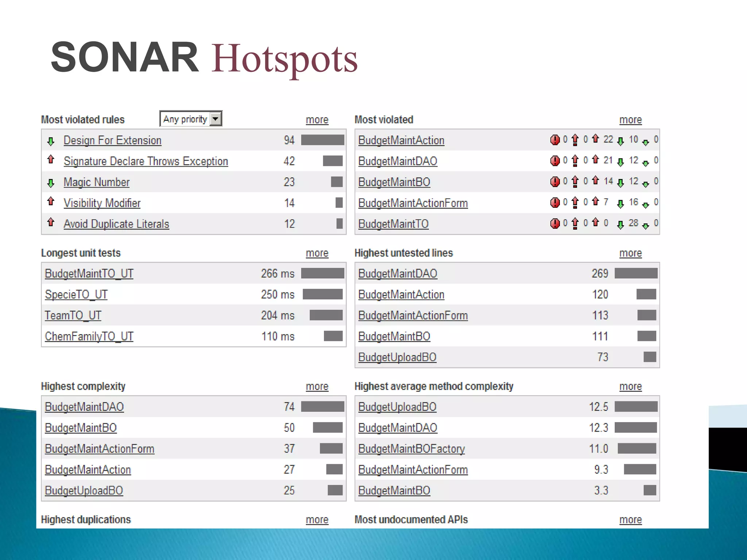Open more link for Highest complexity
The width and height of the screenshot is (747, 560).
pos(317,386)
